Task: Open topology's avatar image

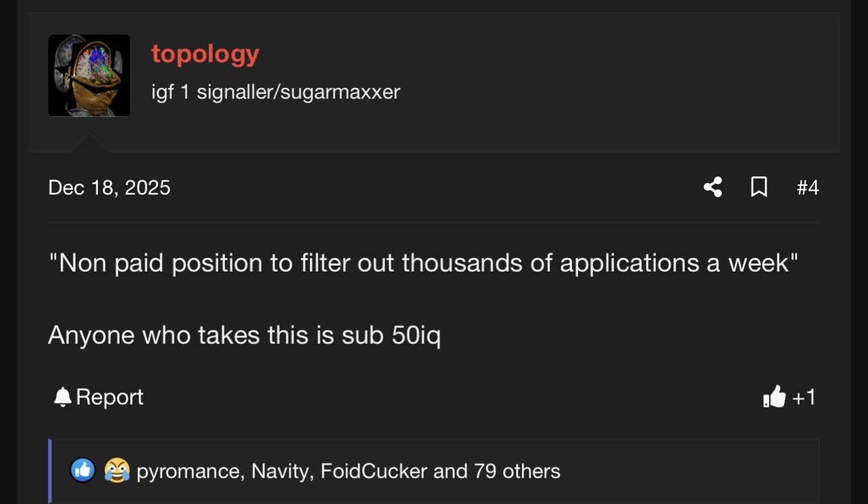Action: point(89,76)
